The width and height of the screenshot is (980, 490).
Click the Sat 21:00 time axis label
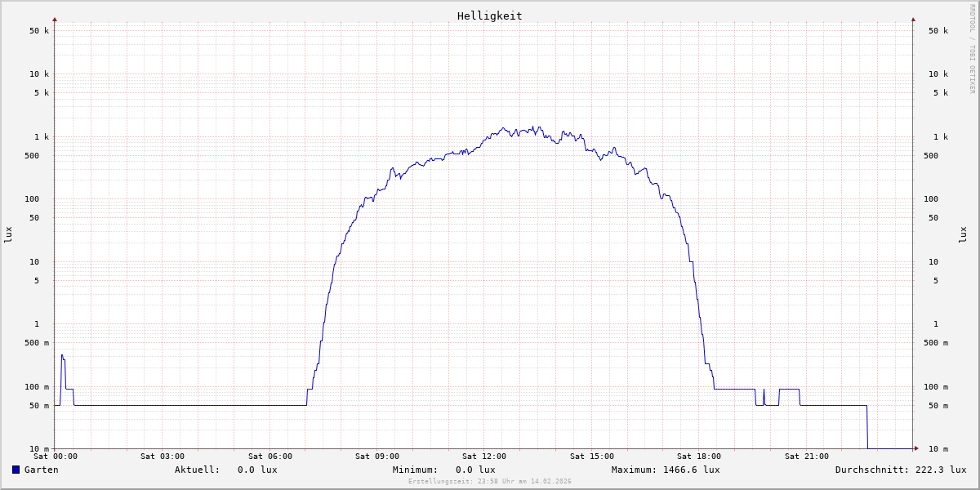806,457
